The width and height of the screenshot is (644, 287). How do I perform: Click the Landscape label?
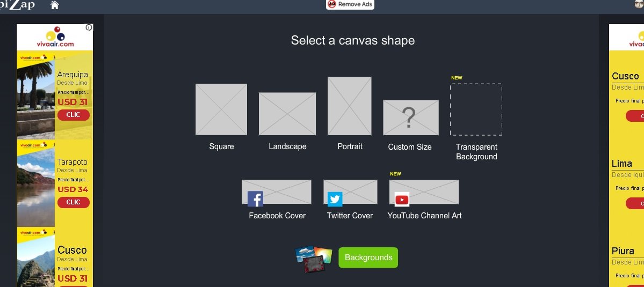[287, 146]
